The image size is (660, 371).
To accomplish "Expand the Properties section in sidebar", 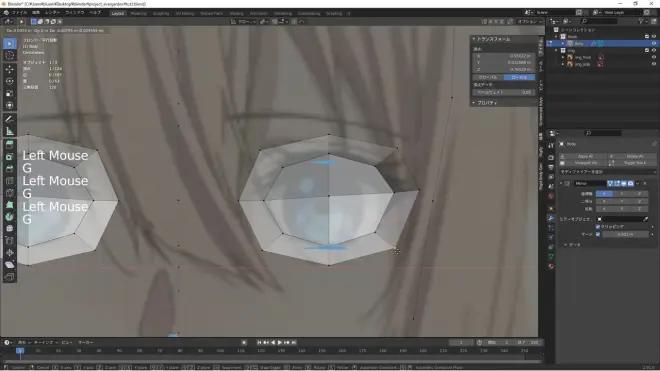I will [487, 103].
